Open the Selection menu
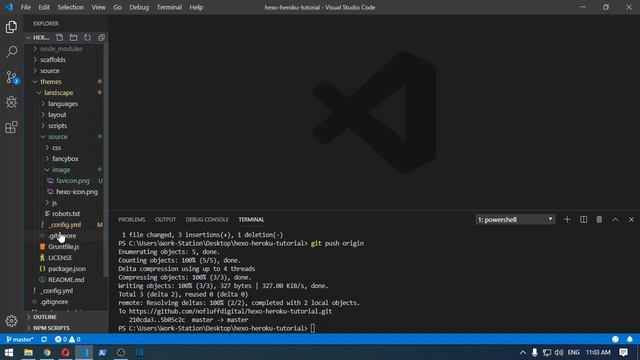The image size is (640, 360). [x=70, y=7]
